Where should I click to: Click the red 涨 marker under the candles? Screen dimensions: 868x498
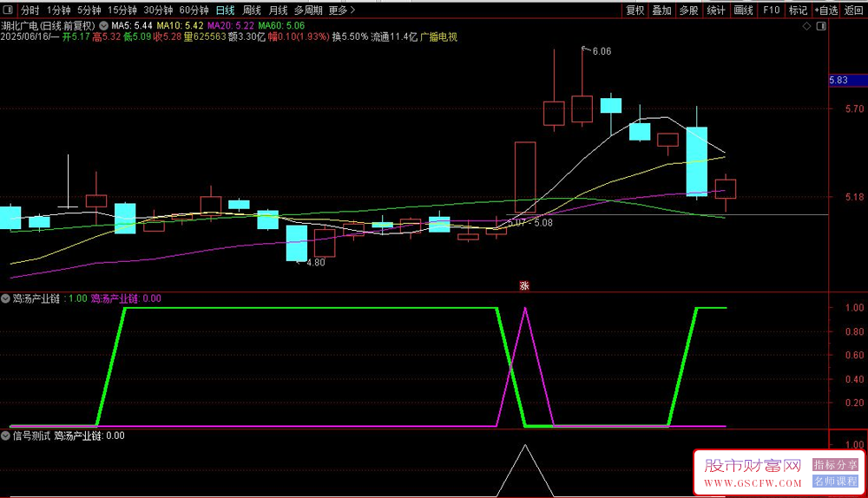click(x=524, y=285)
